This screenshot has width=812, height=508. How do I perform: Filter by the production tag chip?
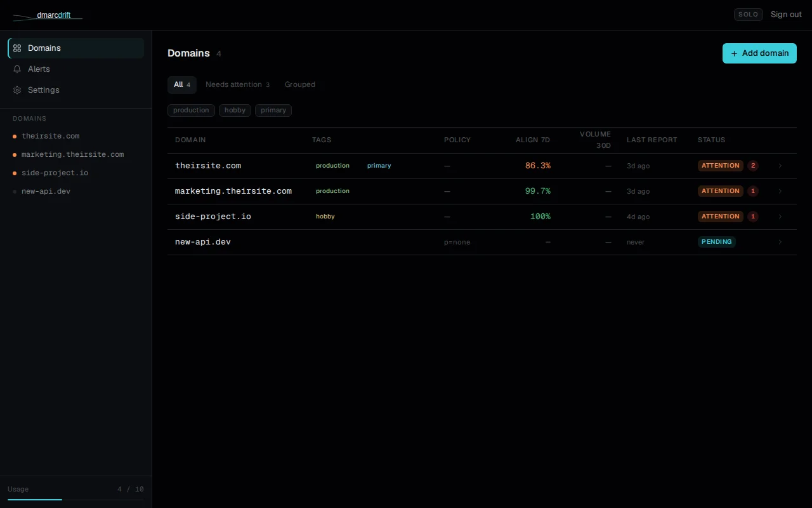click(191, 110)
